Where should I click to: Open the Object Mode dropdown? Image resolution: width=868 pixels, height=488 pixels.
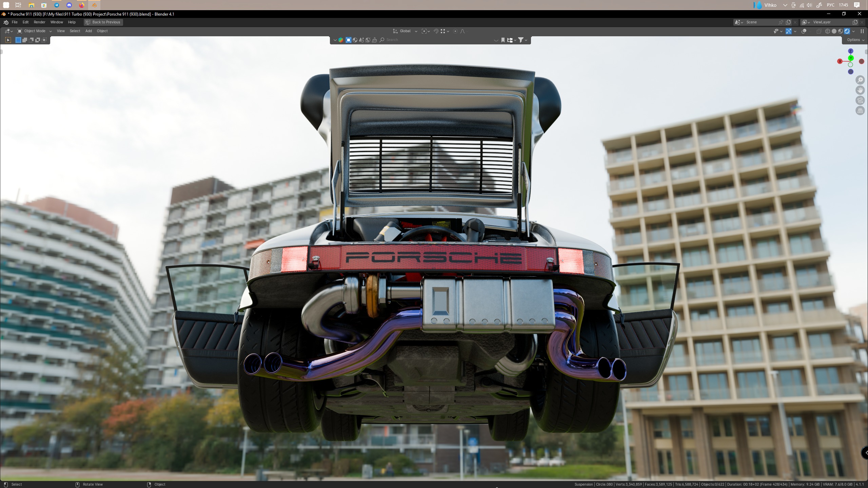(x=35, y=31)
